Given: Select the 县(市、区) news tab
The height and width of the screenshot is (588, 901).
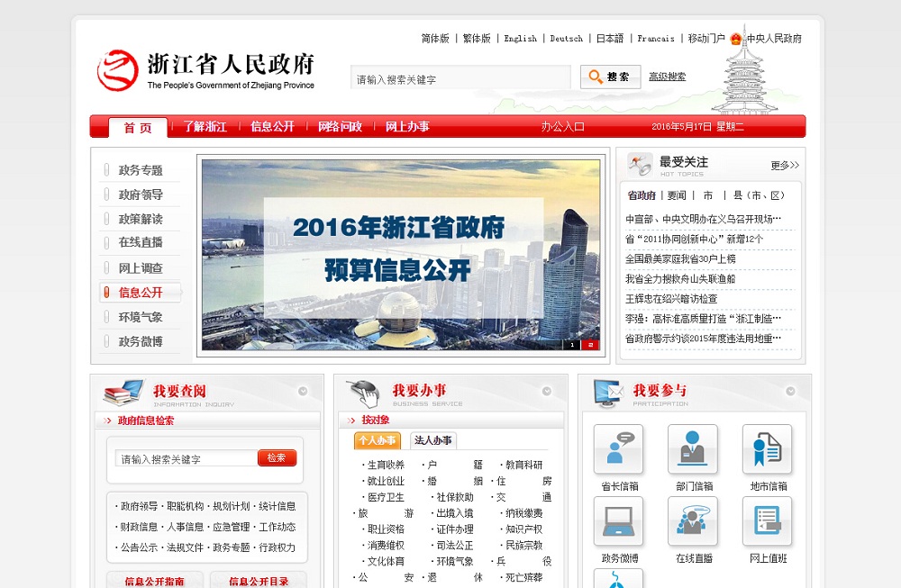Looking at the screenshot, I should [759, 195].
